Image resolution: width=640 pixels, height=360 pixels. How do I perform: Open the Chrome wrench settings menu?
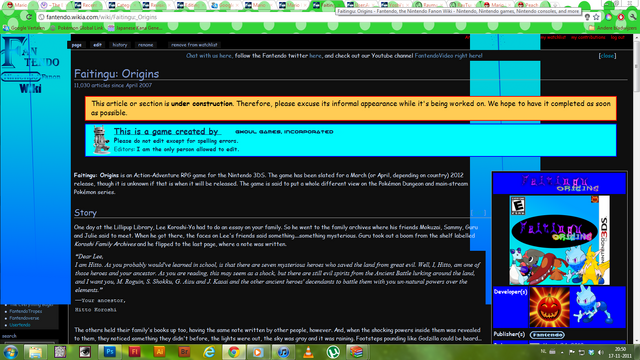tap(632, 17)
